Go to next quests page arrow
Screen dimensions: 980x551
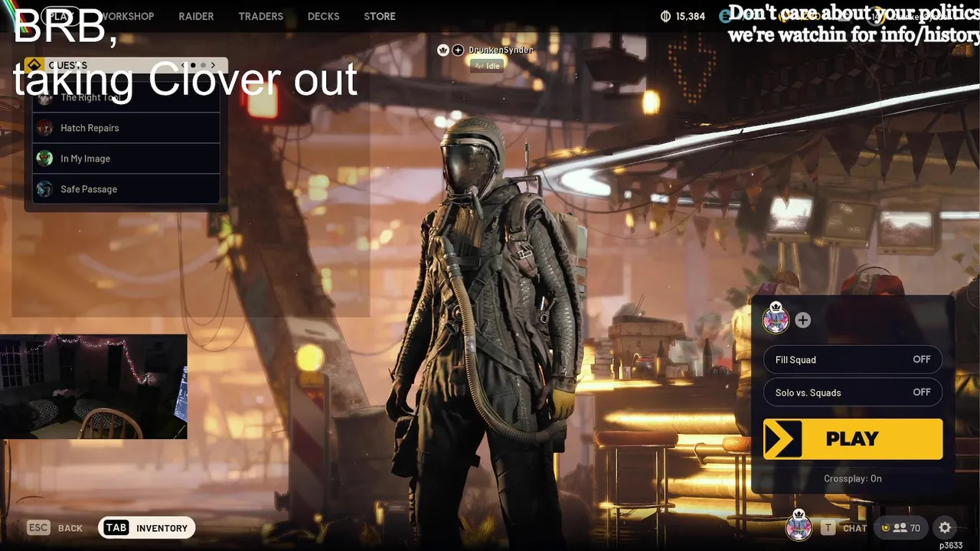coord(214,65)
